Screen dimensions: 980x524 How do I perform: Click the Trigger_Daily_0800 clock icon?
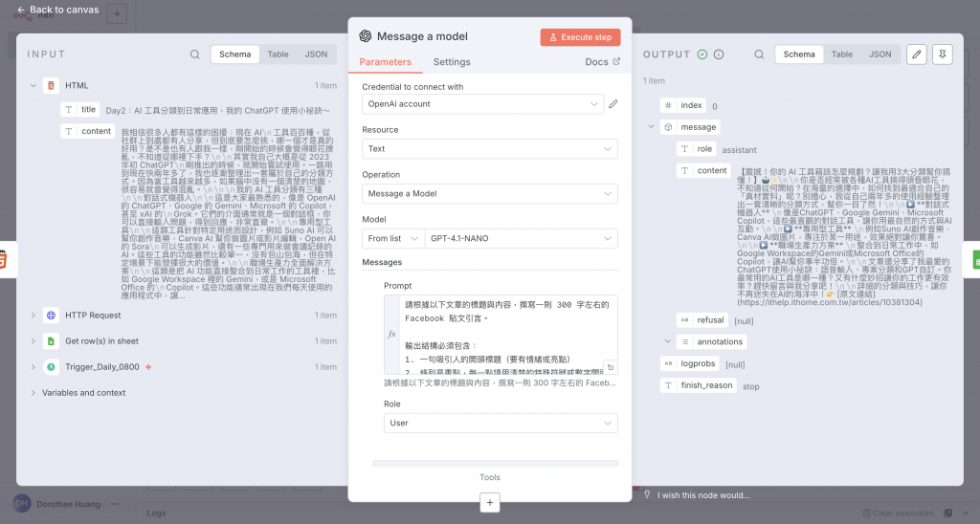pos(52,366)
